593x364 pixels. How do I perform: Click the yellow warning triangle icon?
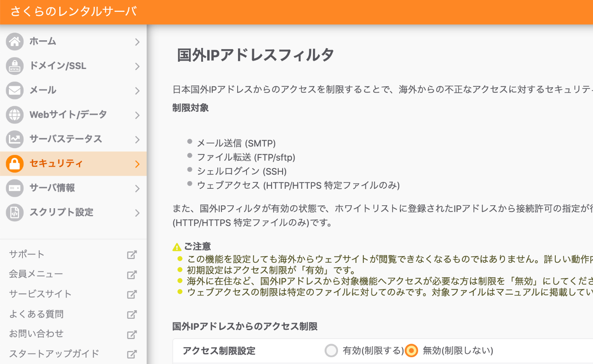[177, 247]
